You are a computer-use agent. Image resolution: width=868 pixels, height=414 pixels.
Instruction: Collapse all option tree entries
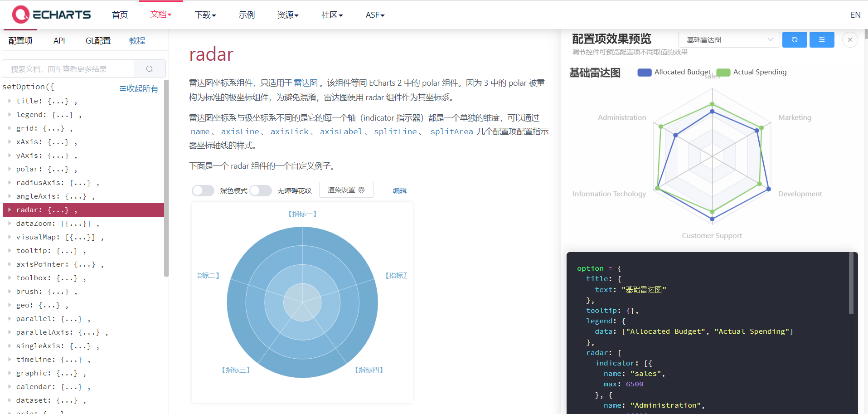point(139,88)
